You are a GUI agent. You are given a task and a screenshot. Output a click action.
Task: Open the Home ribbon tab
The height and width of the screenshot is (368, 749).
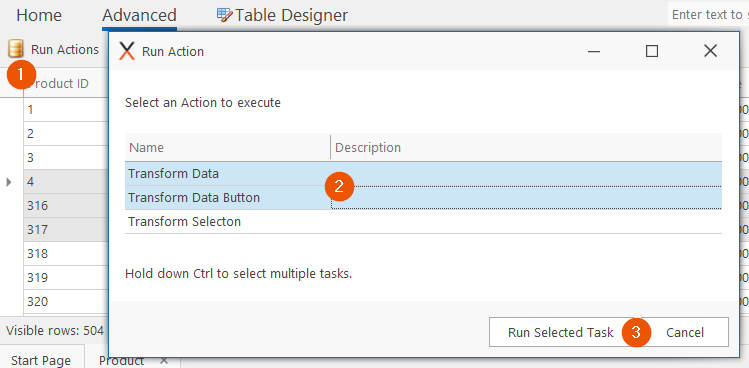point(39,15)
